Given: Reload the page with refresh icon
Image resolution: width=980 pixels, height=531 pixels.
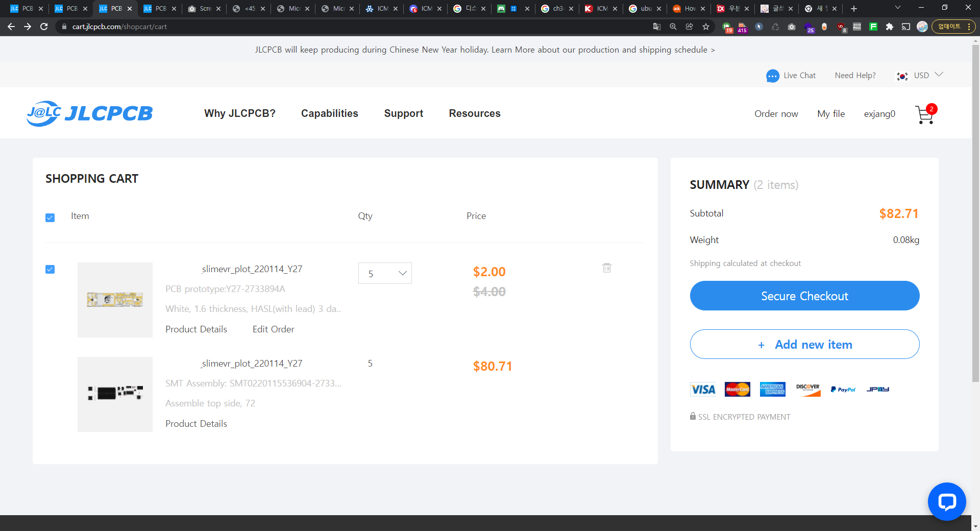Looking at the screenshot, I should 44,27.
